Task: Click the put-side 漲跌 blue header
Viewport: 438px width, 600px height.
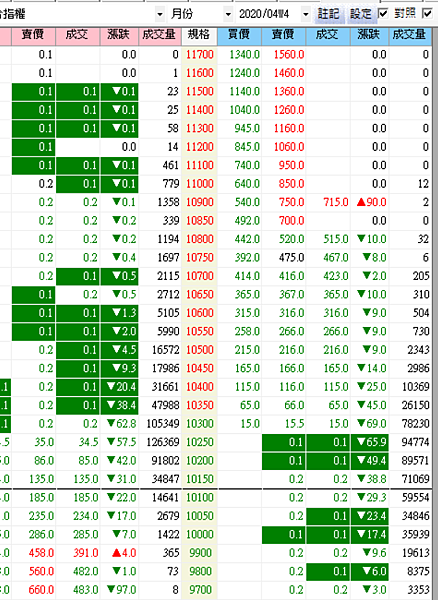Action: click(370, 35)
